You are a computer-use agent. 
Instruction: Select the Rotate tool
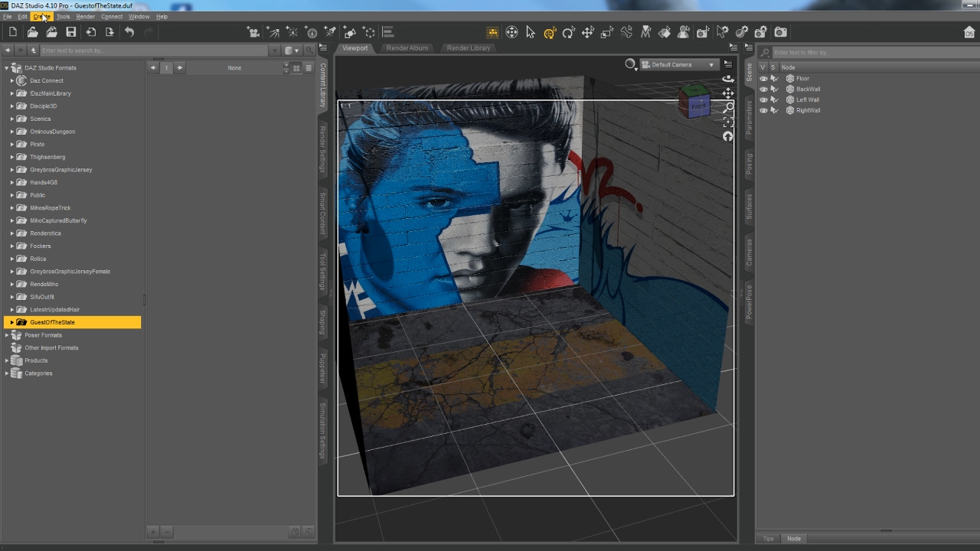click(568, 32)
